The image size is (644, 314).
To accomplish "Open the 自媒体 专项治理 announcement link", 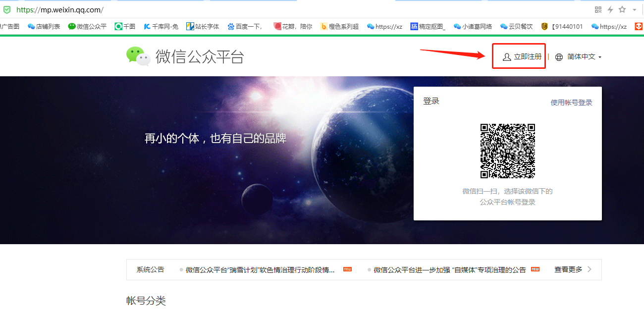I will click(450, 270).
